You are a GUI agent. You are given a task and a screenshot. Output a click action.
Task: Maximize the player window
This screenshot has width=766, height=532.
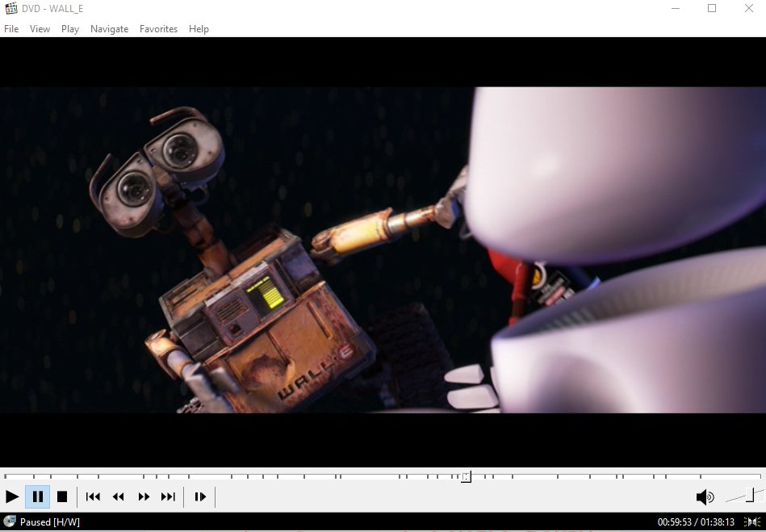712,8
